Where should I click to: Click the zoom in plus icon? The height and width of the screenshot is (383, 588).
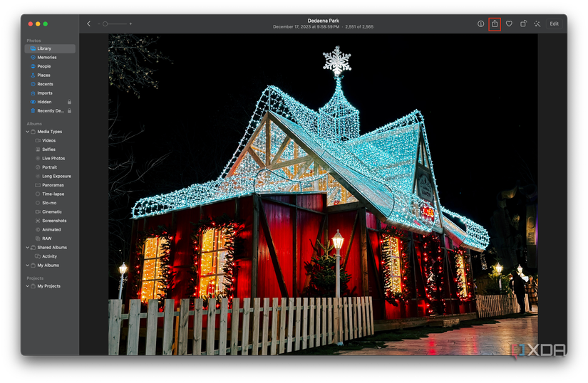click(130, 24)
